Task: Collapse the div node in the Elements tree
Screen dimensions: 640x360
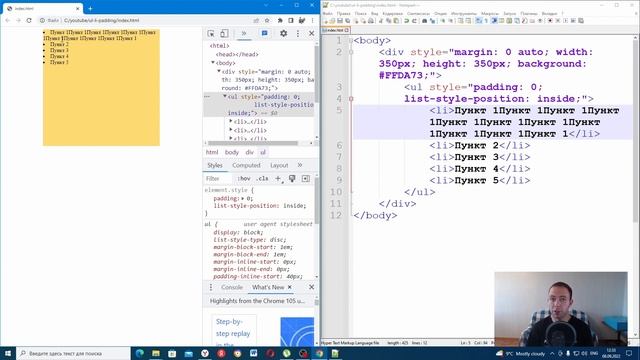Action: coord(219,71)
